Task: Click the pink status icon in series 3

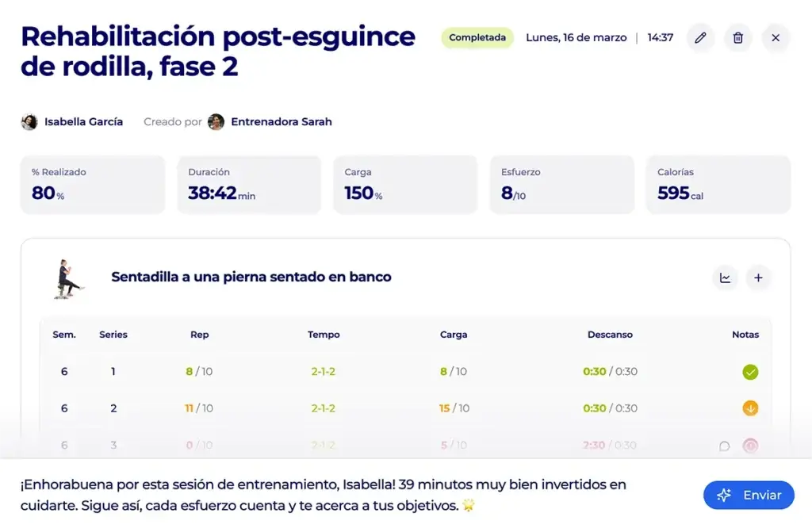Action: [750, 446]
